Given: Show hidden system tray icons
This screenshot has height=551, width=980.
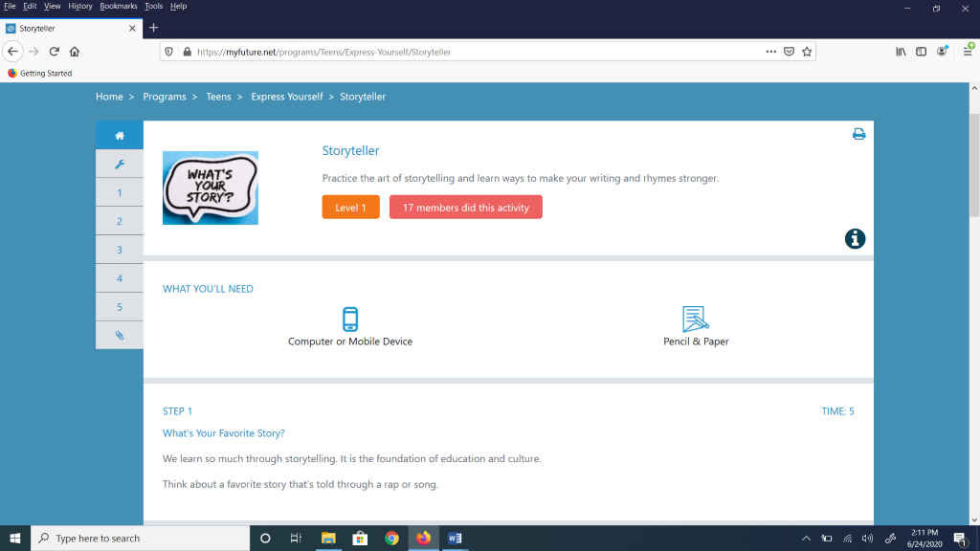Looking at the screenshot, I should [x=806, y=539].
